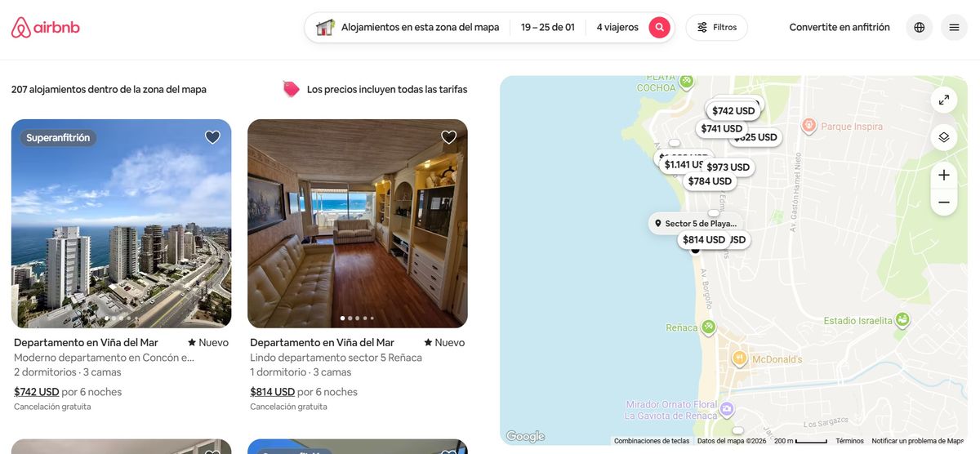980x454 pixels.
Task: Open the Sector 5 de Playa map pin
Action: click(695, 223)
